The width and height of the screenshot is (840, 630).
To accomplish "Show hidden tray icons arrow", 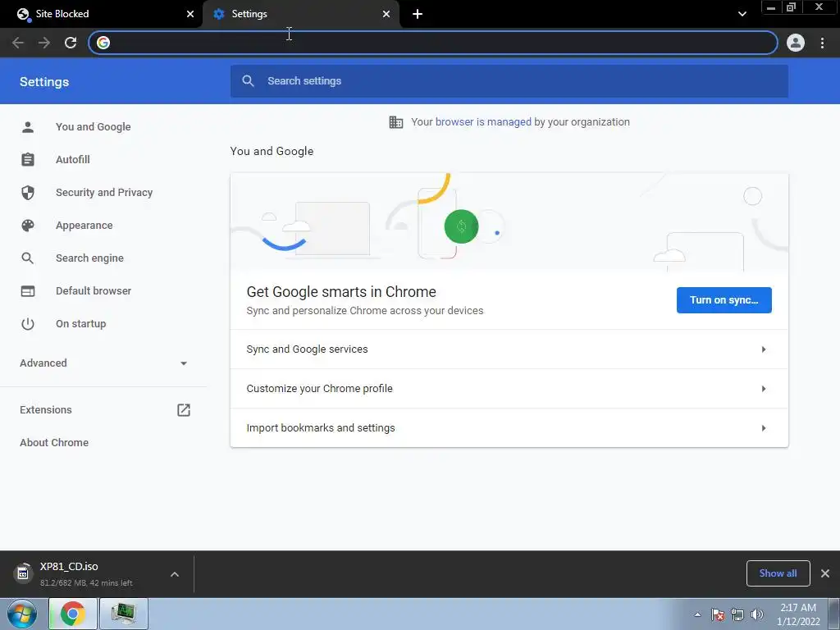I will (x=697, y=614).
